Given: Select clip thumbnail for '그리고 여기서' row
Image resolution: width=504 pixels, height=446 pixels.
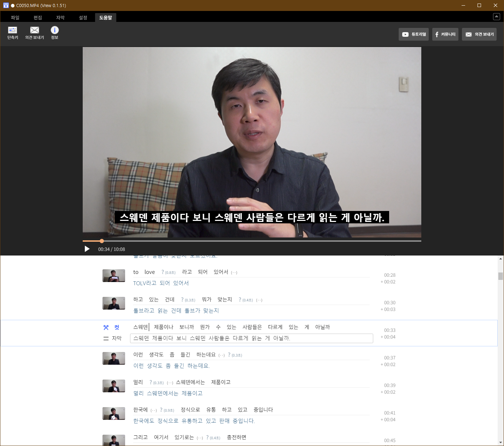Looking at the screenshot, I should (x=114, y=440).
